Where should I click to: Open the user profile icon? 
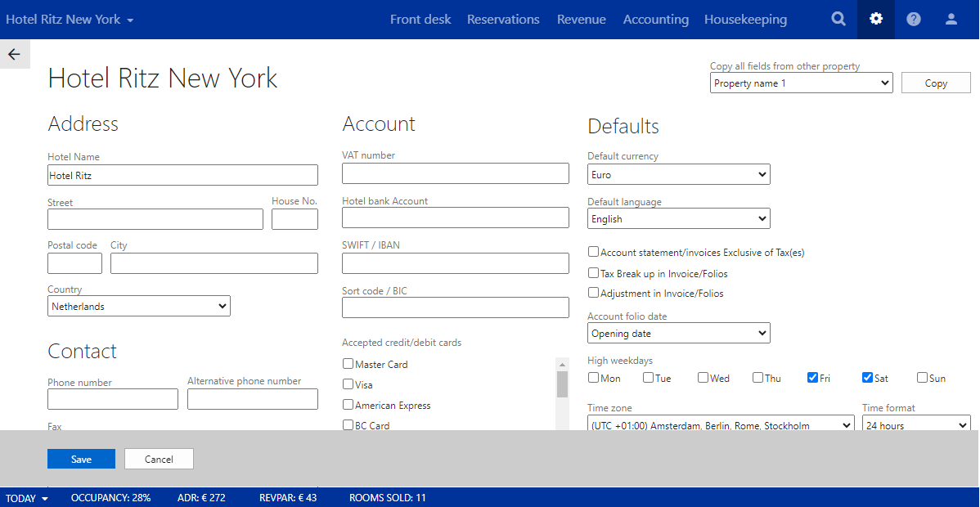click(951, 20)
